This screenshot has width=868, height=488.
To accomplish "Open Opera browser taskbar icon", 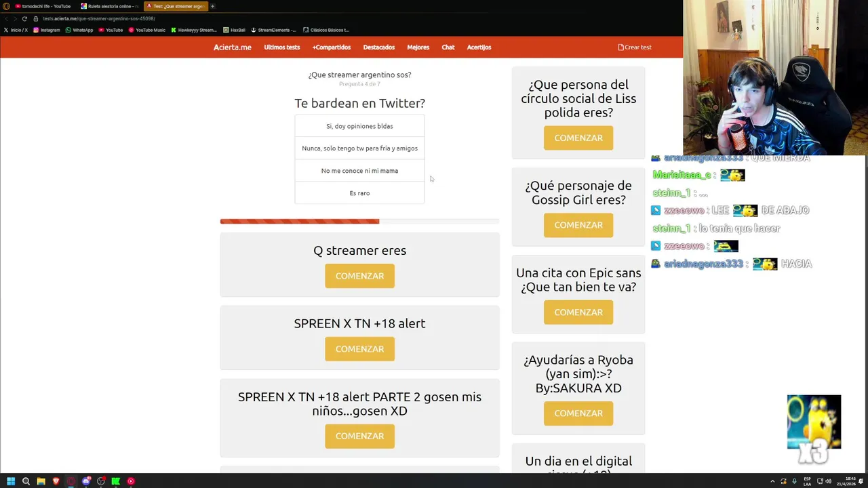I will (x=71, y=481).
